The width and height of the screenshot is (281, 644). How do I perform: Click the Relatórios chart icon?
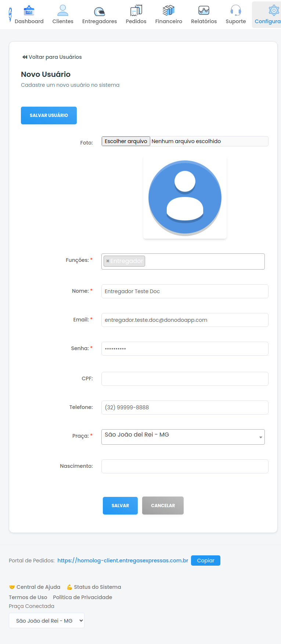[x=204, y=11]
